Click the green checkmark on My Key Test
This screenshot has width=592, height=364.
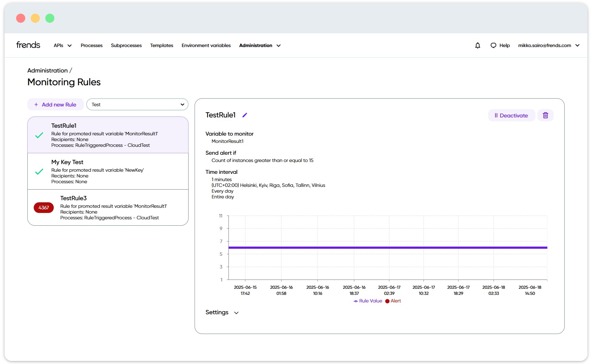point(39,172)
